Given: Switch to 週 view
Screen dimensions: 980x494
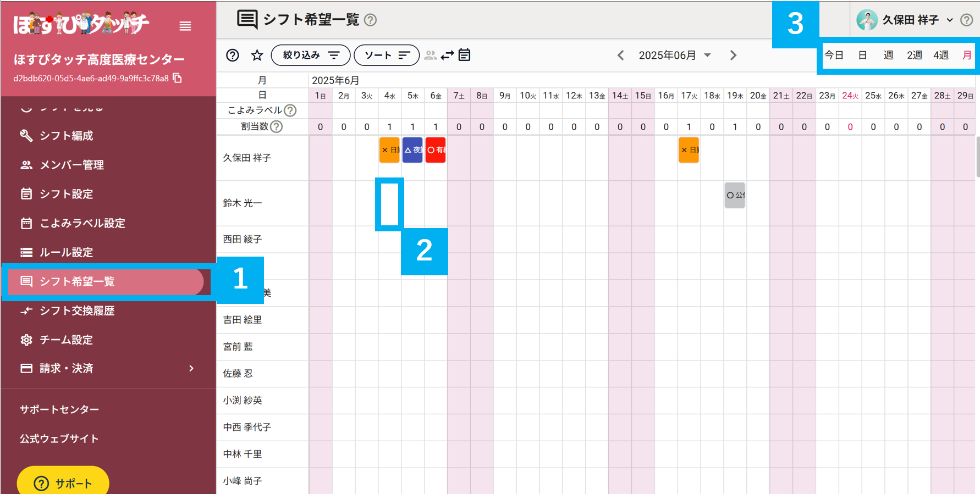Looking at the screenshot, I should 888,55.
